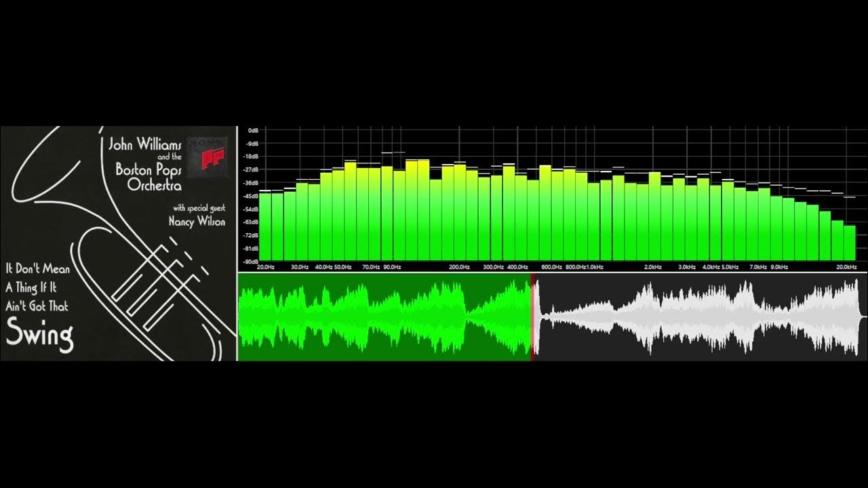This screenshot has height=488, width=868.
Task: Click the 'Boston Pops Orchestra' text
Action: click(148, 177)
